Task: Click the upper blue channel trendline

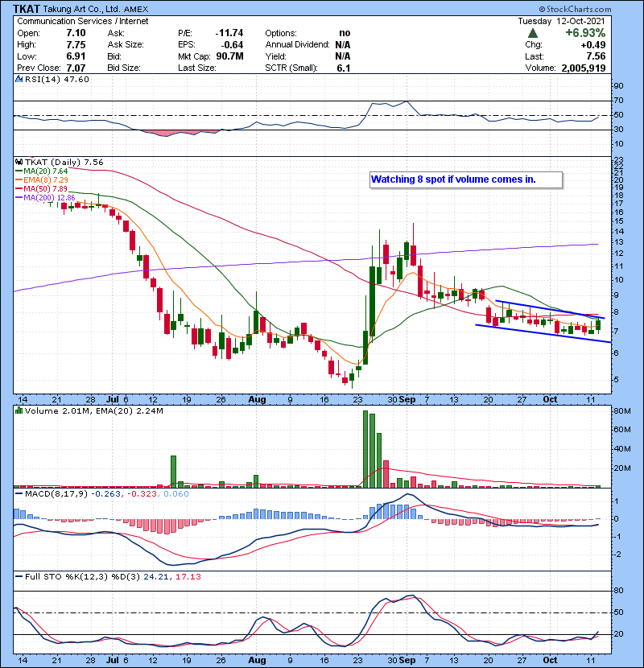Action: click(x=550, y=310)
